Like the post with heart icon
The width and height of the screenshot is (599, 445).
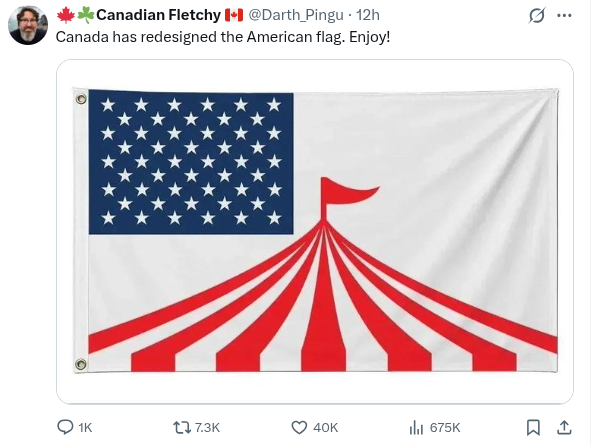(299, 427)
